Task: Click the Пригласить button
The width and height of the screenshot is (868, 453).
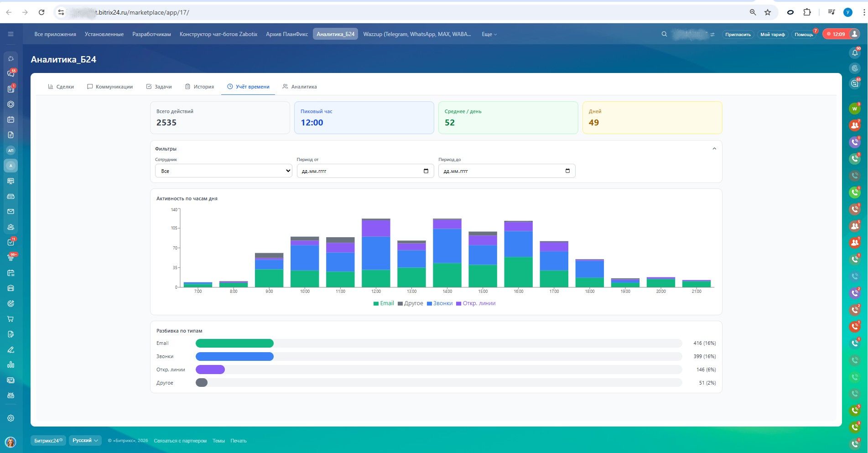Action: click(x=738, y=35)
